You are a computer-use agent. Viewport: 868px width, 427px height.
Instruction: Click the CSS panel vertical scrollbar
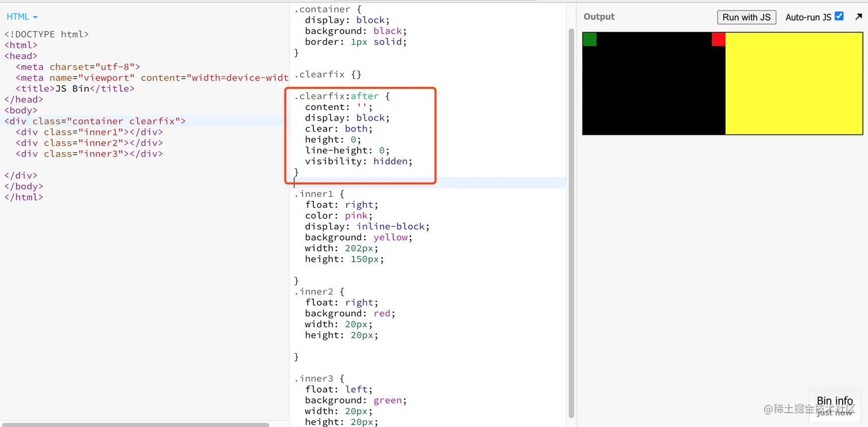[x=571, y=223]
